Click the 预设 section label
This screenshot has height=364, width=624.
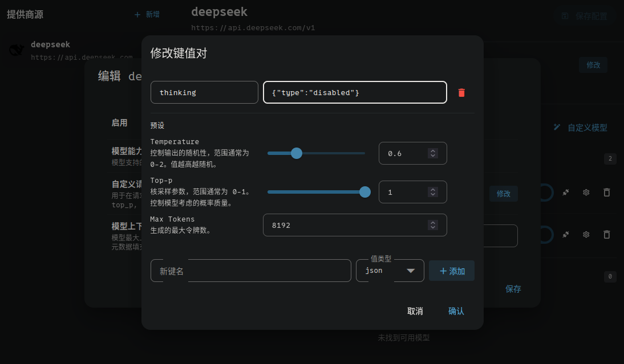pos(157,125)
